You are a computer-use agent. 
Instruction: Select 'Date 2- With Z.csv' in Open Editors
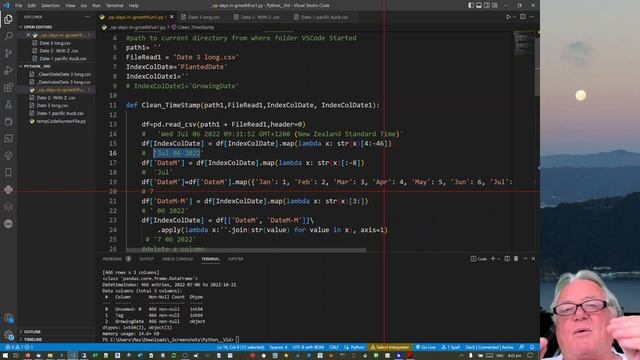(59, 51)
